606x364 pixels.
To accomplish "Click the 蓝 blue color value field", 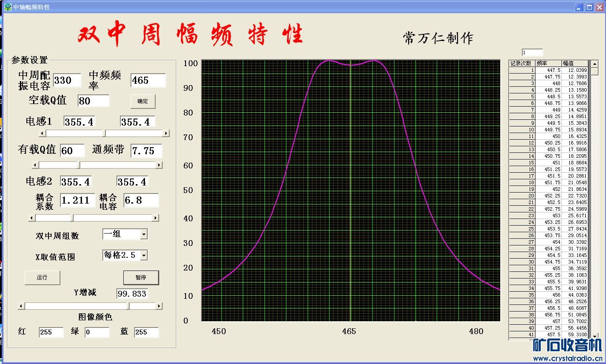I will coord(146,332).
